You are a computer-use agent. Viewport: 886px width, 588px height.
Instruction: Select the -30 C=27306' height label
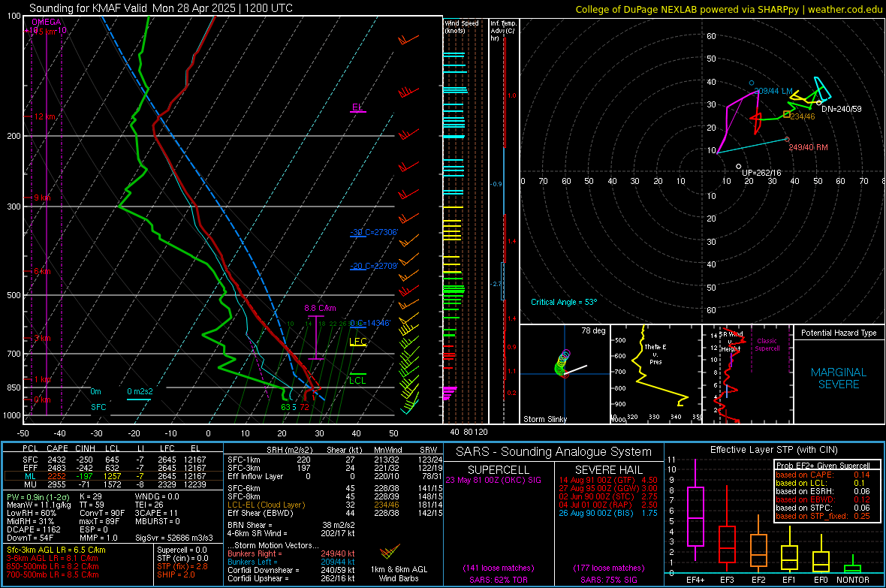pyautogui.click(x=374, y=232)
